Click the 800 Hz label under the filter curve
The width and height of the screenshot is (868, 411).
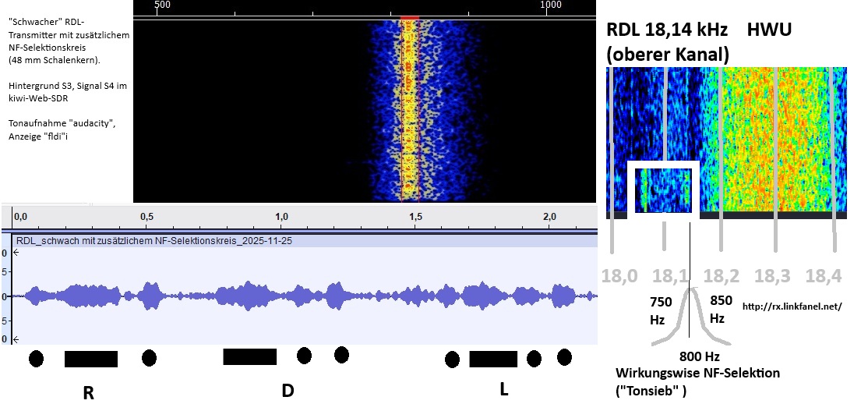690,356
